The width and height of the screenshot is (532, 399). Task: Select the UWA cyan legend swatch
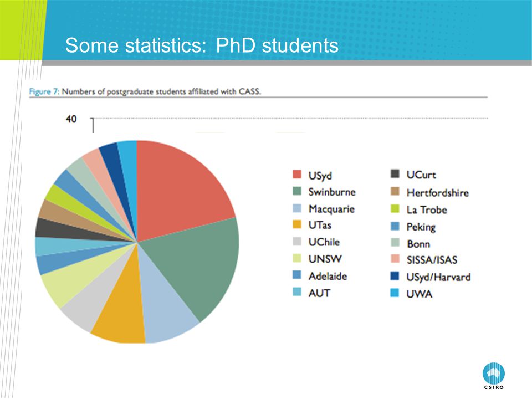pyautogui.click(x=395, y=293)
